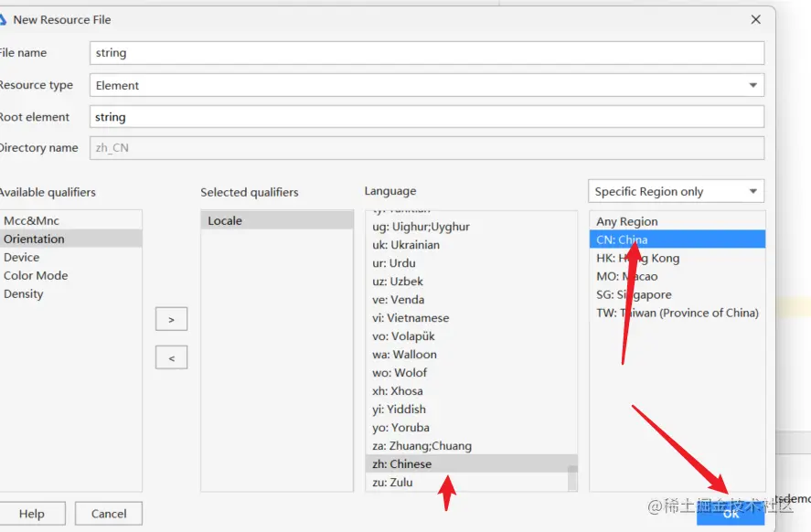Image resolution: width=811 pixels, height=532 pixels.
Task: Click the Help button
Action: tap(32, 514)
